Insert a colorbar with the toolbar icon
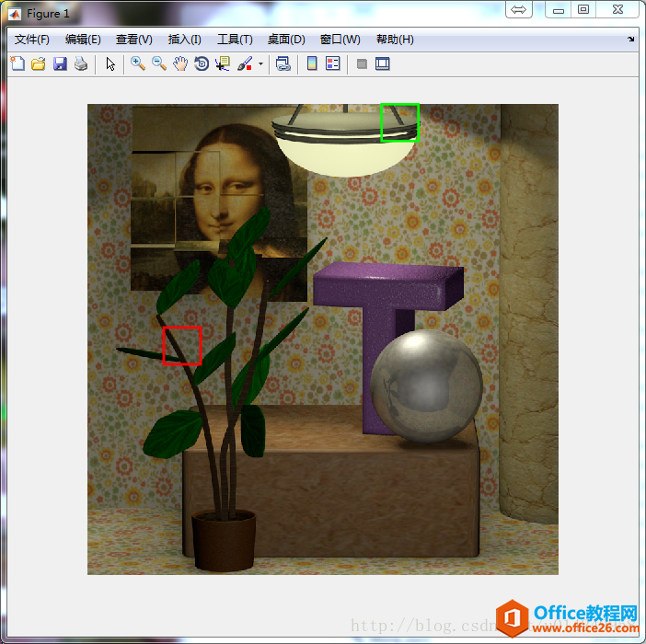 tap(312, 63)
